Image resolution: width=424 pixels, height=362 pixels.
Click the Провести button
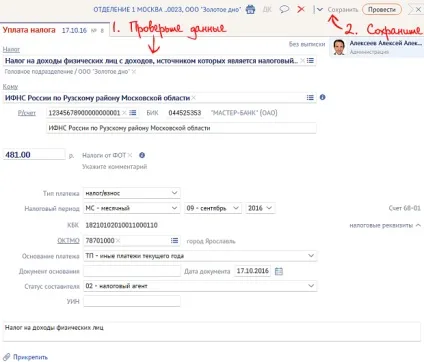(x=382, y=9)
